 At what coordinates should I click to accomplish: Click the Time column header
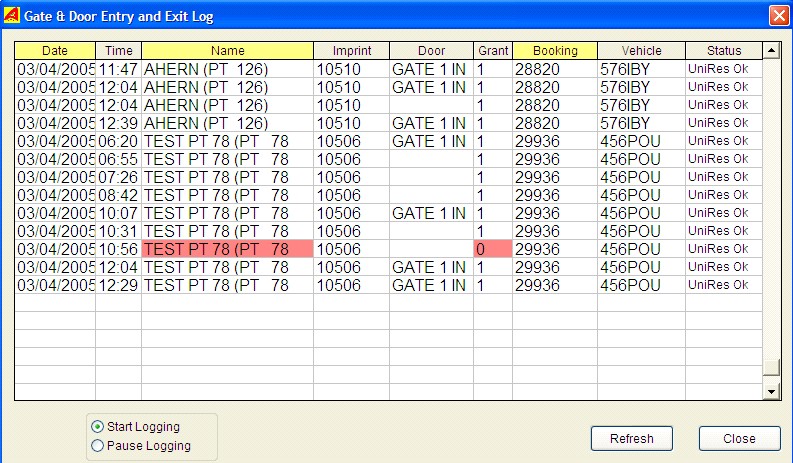tap(118, 51)
